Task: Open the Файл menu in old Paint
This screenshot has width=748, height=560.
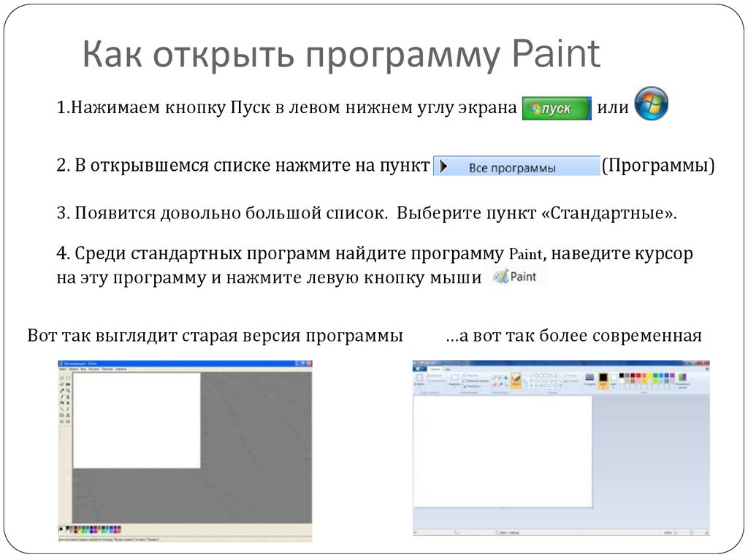Action: coord(63,369)
